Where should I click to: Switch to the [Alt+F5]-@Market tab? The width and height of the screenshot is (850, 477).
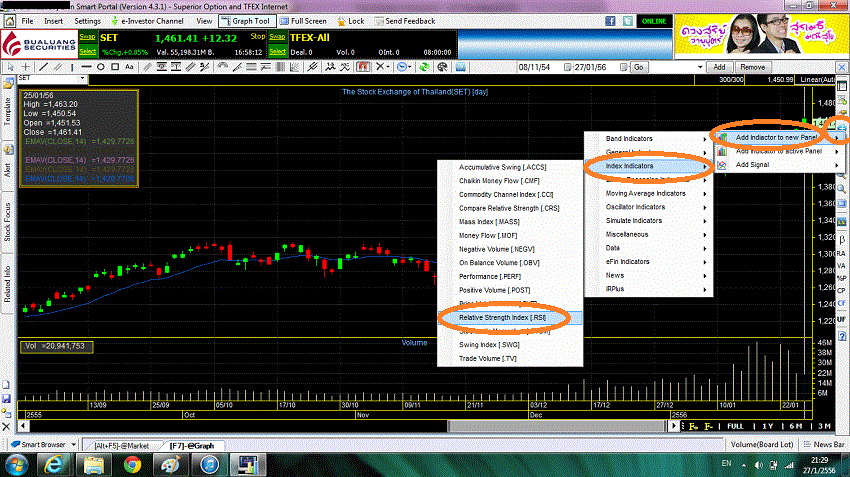point(121,446)
